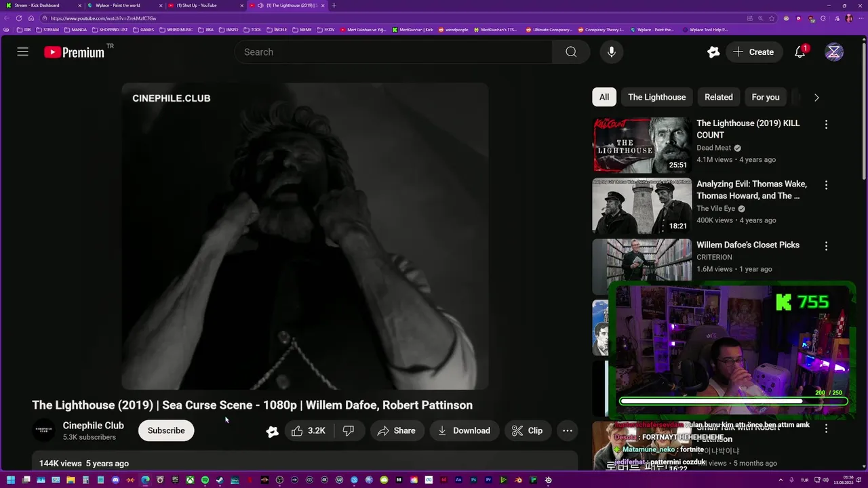Open SHOPPING LIST bookmarks folder
This screenshot has height=488, width=868.
(x=109, y=30)
